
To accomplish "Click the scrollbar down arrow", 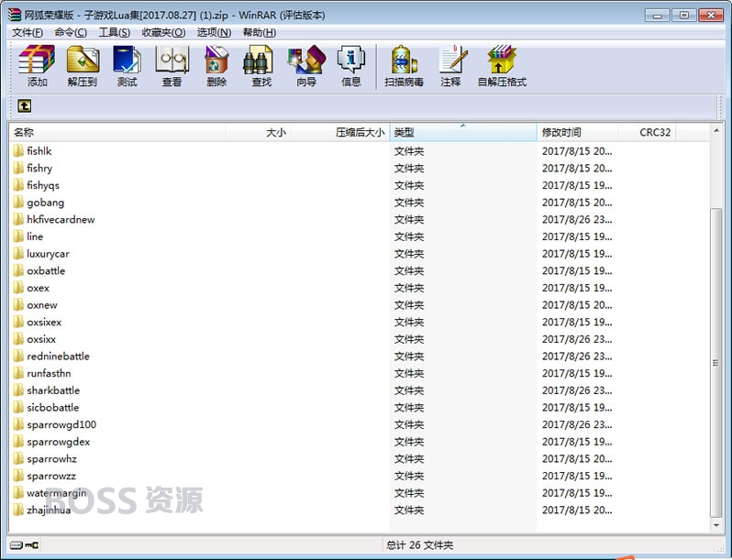I will coord(716,525).
